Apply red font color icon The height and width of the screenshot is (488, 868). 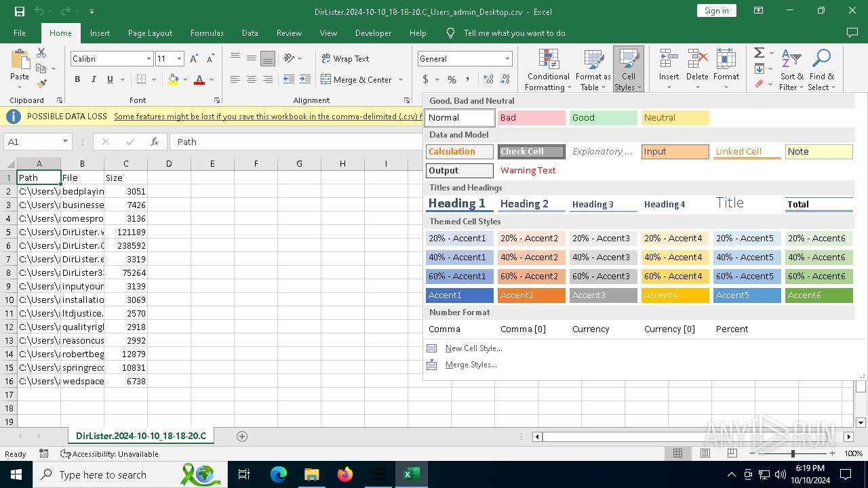[199, 79]
